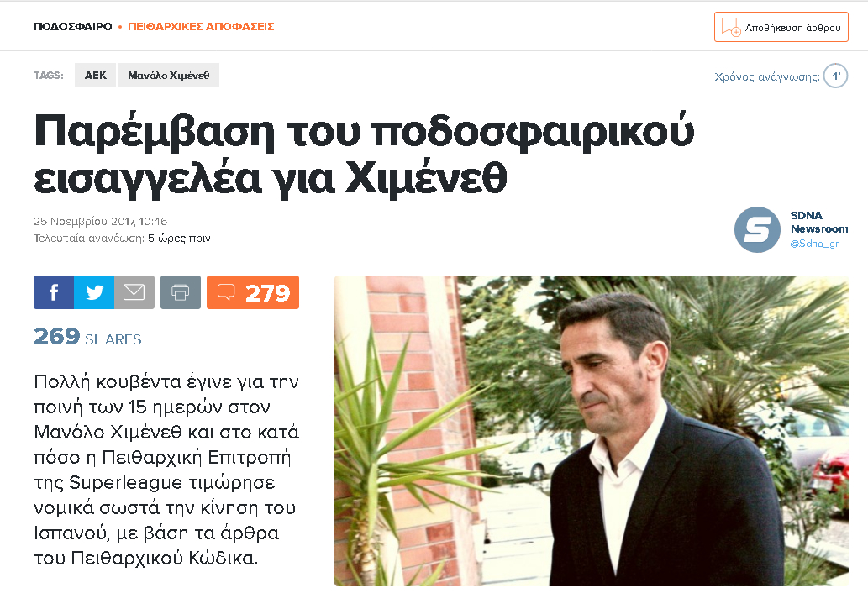868x609 pixels.
Task: Print the article with printer icon
Action: coord(181,292)
